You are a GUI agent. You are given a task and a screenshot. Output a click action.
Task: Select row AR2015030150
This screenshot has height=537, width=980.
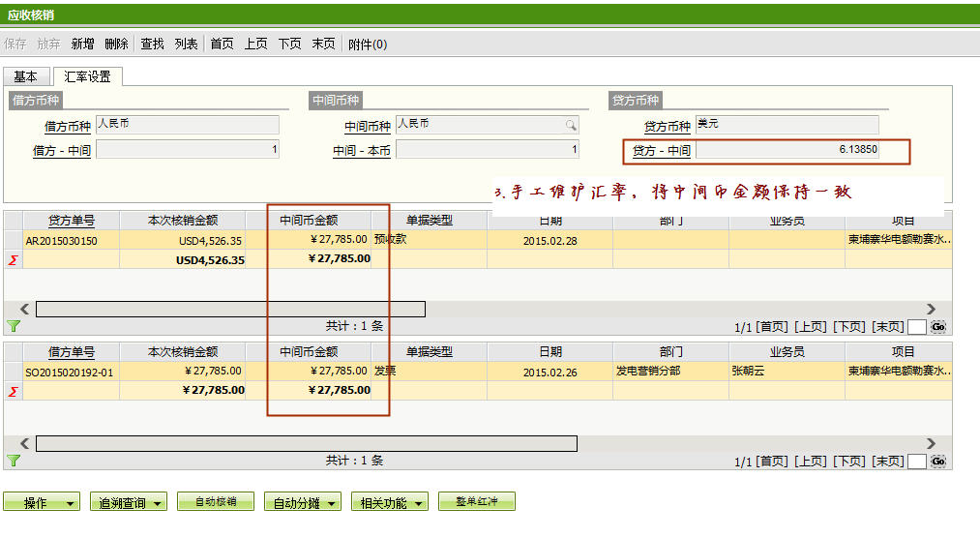click(478, 240)
